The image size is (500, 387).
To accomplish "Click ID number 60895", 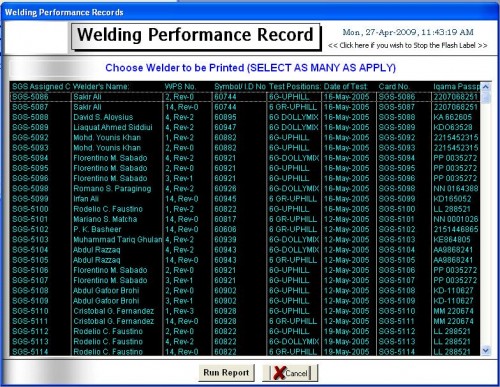I will coord(225,117).
